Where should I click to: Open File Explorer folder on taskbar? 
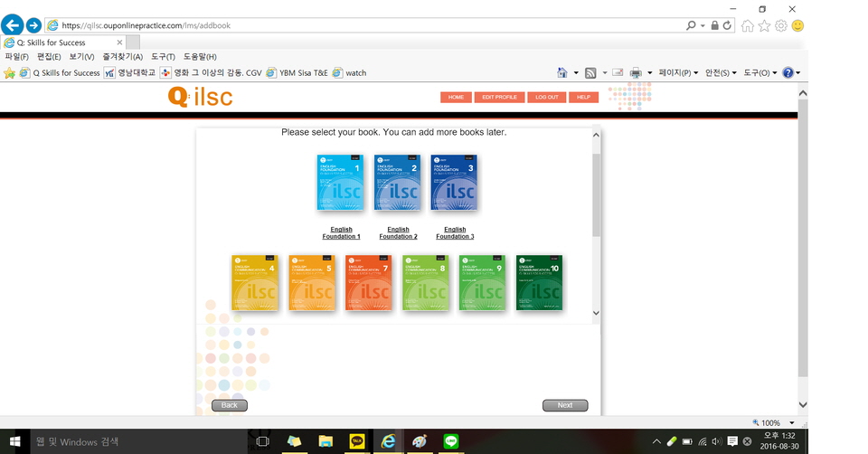pos(325,441)
